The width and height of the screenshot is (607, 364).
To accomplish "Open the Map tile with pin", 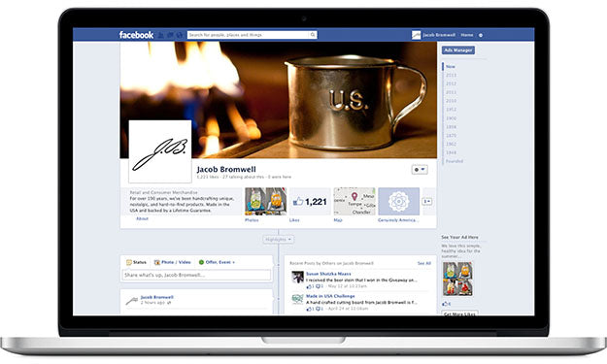I will (x=354, y=201).
